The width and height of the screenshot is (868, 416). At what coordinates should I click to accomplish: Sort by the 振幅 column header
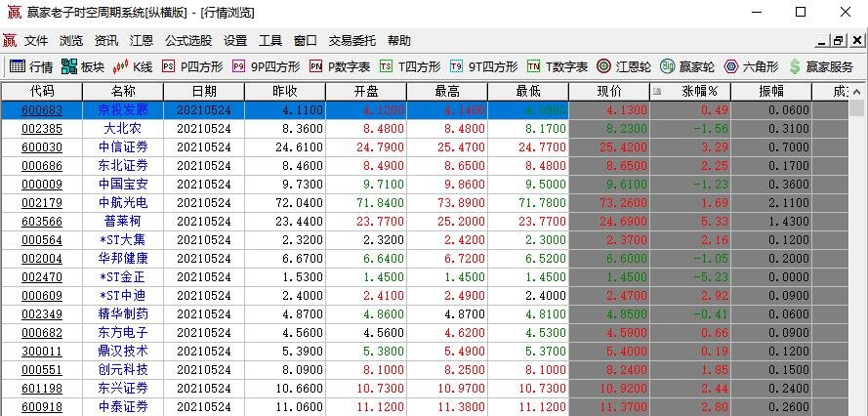coord(771,92)
